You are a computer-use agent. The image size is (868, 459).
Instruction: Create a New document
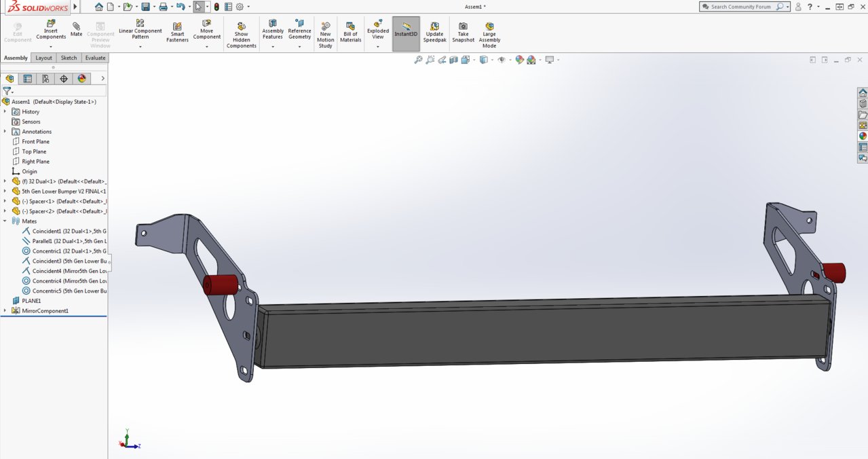(110, 7)
